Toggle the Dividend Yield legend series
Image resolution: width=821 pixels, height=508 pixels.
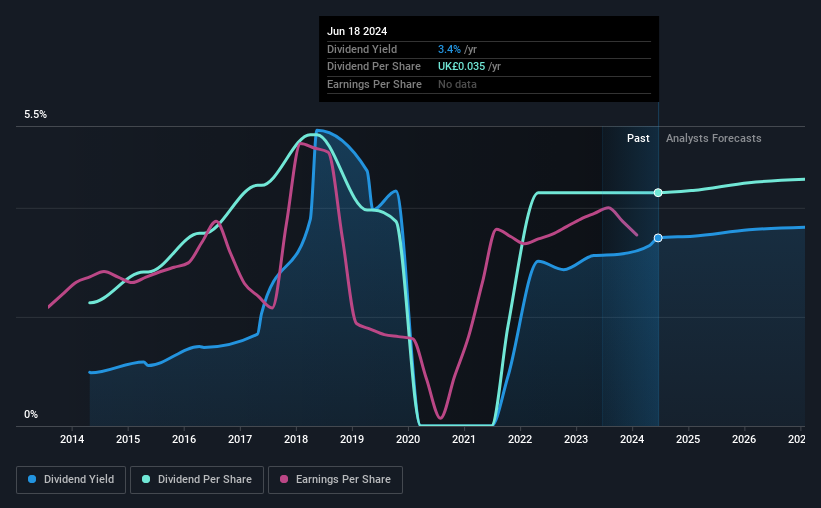point(71,480)
